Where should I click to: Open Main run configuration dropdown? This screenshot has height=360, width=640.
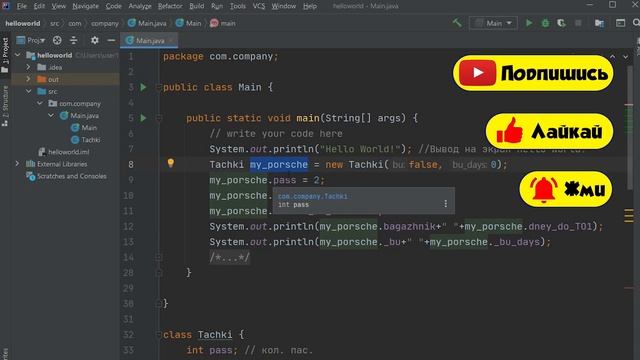(493, 23)
